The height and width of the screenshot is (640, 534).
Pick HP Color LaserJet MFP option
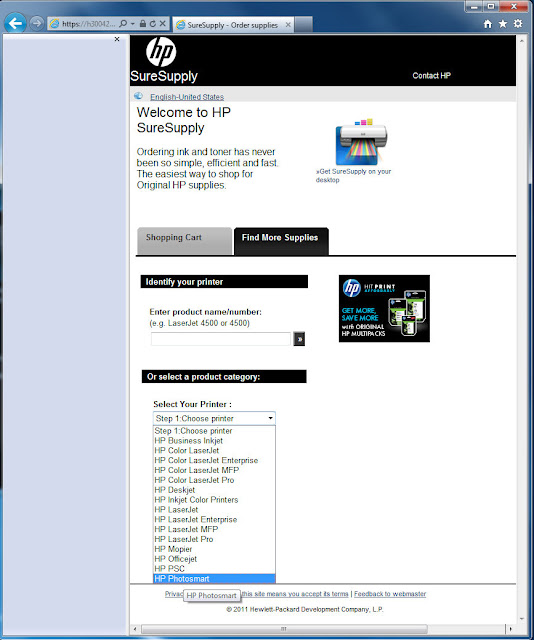tap(214, 470)
